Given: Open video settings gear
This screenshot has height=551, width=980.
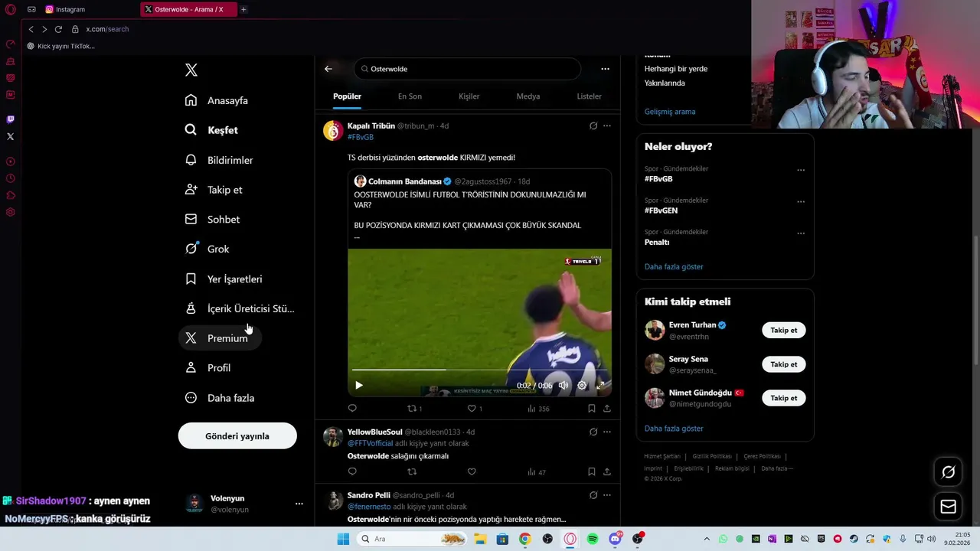Looking at the screenshot, I should (x=582, y=385).
